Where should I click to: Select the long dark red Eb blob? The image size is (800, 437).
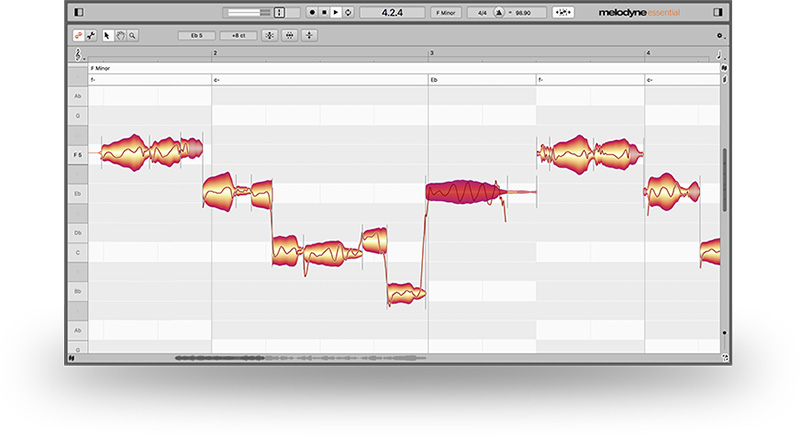[464, 192]
